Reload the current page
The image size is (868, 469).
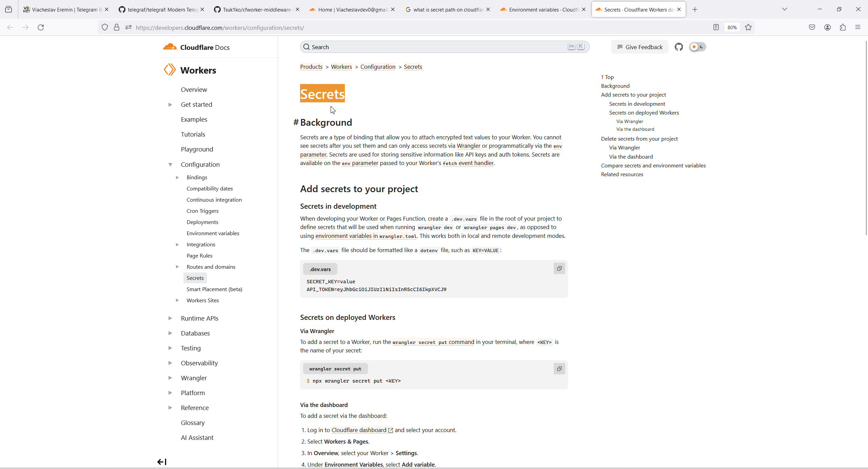click(x=41, y=27)
